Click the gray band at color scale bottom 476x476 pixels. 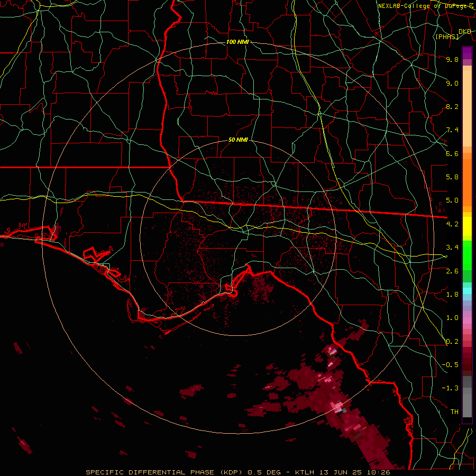pos(467,405)
